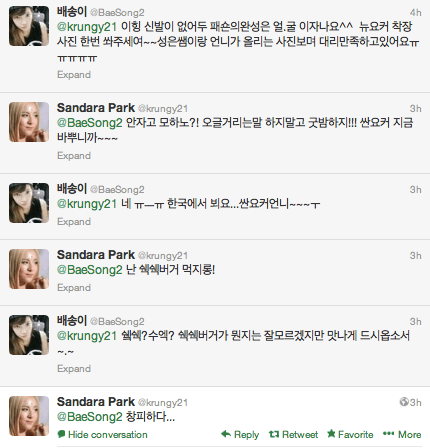Click the Retweet arrows icon

tap(274, 434)
